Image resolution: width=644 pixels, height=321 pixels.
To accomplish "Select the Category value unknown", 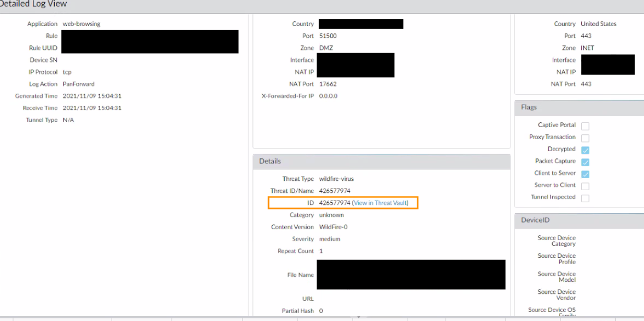I will click(x=331, y=215).
